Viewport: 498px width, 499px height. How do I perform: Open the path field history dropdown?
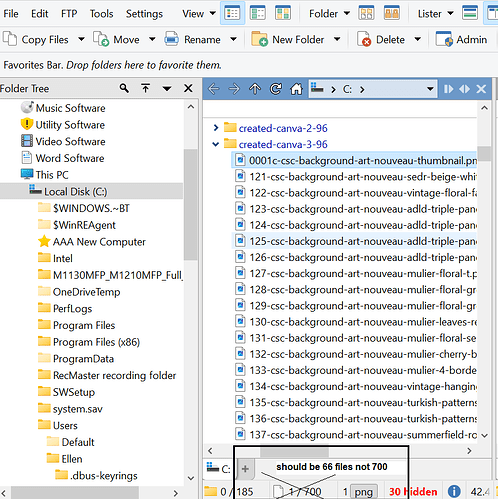tap(430, 89)
